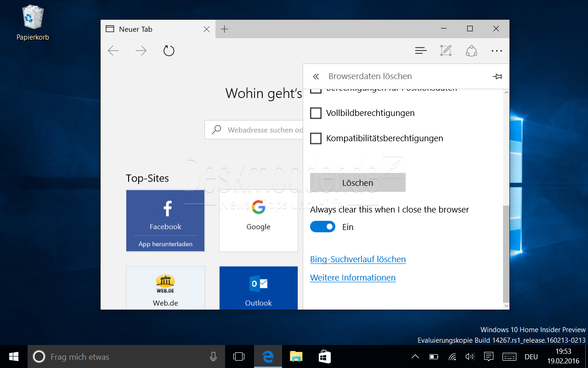Open the Store from taskbar
The width and height of the screenshot is (588, 368).
(x=325, y=356)
